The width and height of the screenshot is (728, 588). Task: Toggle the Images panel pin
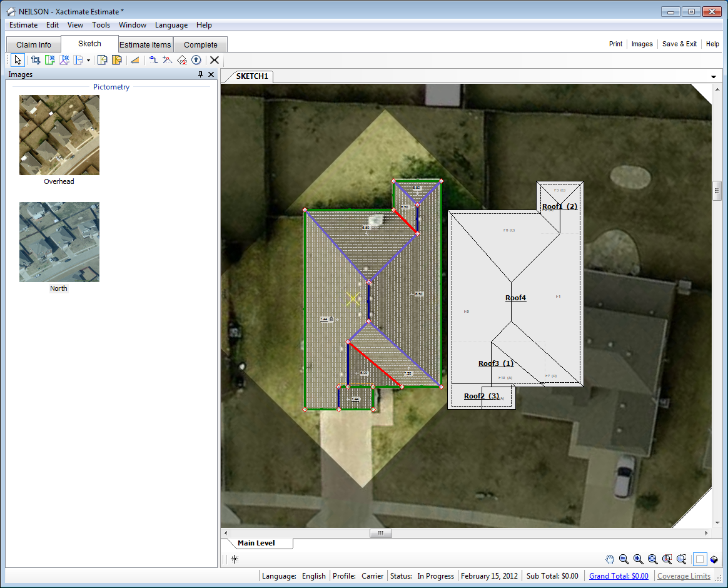pyautogui.click(x=201, y=74)
